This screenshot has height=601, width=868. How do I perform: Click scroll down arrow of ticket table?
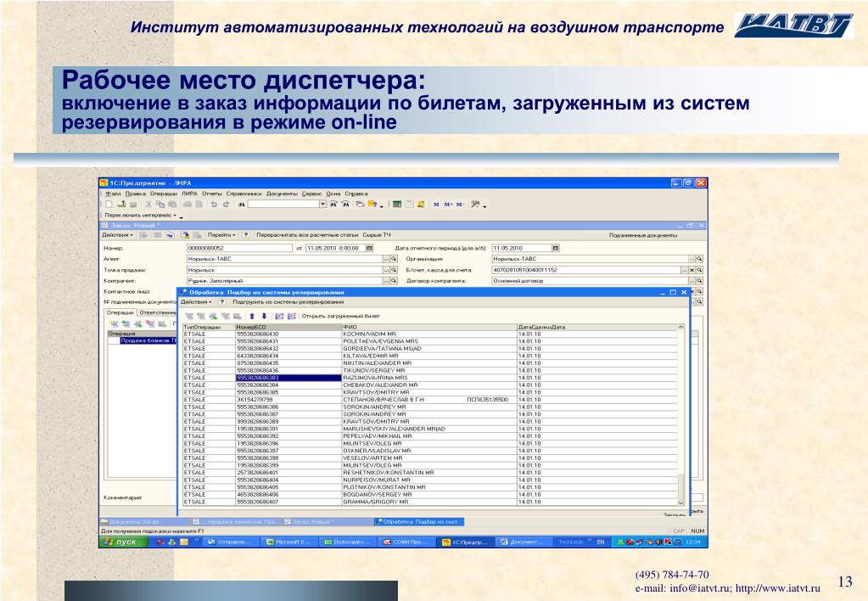(x=681, y=502)
